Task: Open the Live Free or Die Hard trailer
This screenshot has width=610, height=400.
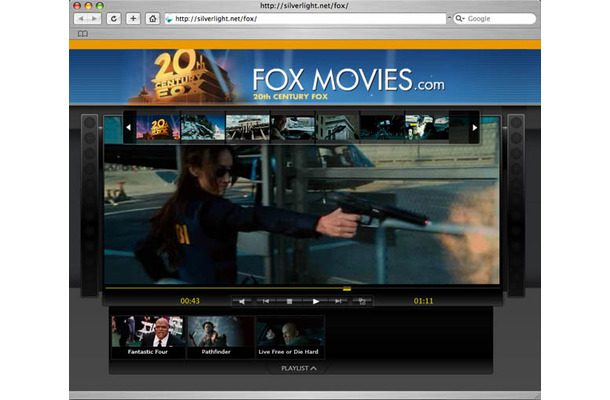Action: (x=290, y=337)
